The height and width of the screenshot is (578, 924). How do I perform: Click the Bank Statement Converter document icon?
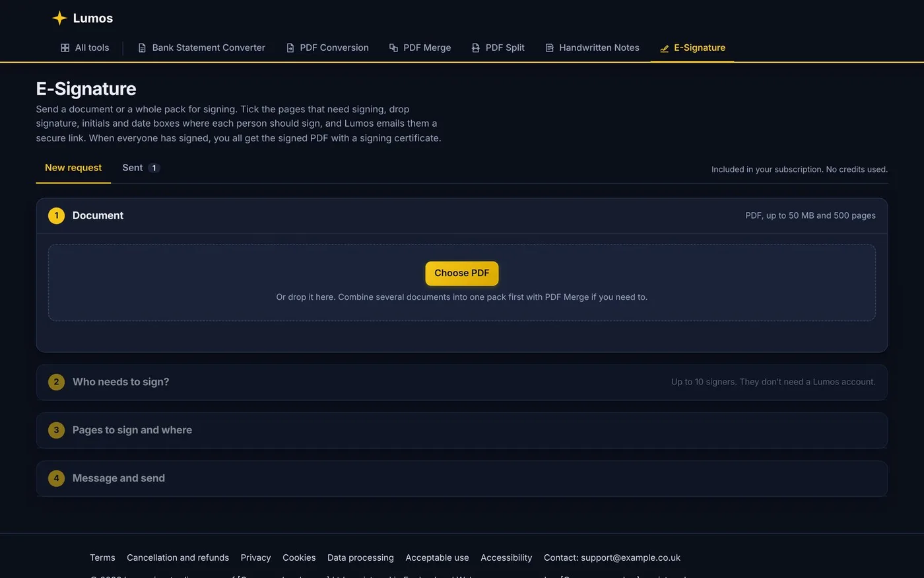[142, 48]
